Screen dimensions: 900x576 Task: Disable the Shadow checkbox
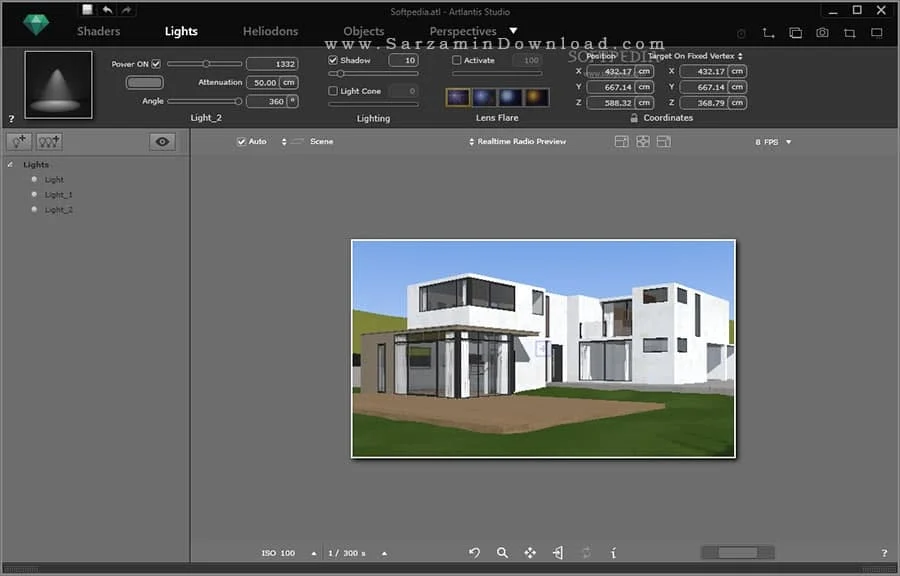click(333, 60)
